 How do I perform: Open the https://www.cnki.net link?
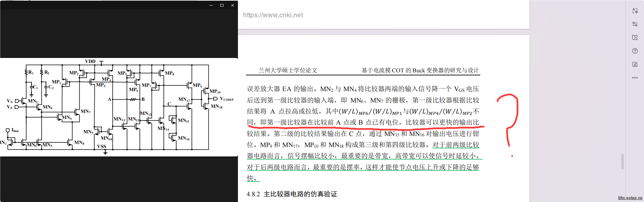(273, 15)
